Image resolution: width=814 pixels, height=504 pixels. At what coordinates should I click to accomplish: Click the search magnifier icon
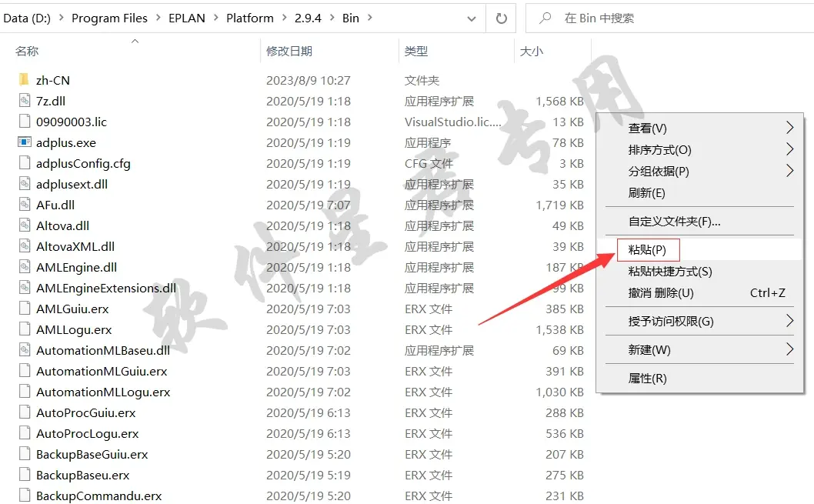point(545,18)
